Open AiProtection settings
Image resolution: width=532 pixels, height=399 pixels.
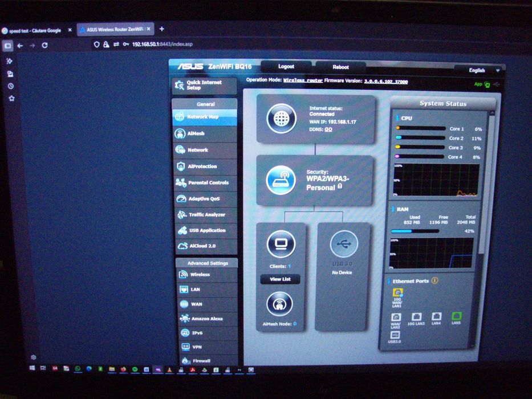[x=206, y=166]
